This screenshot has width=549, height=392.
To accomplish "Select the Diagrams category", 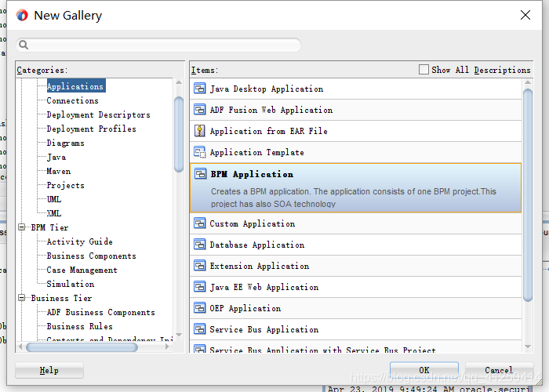I will (x=65, y=143).
